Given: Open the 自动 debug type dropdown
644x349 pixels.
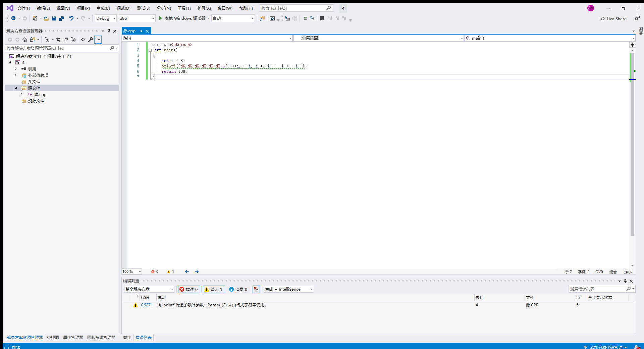Looking at the screenshot, I should (233, 18).
